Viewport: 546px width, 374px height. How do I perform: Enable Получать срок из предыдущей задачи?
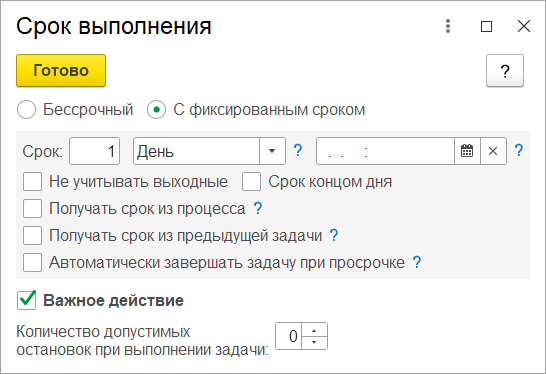[32, 235]
